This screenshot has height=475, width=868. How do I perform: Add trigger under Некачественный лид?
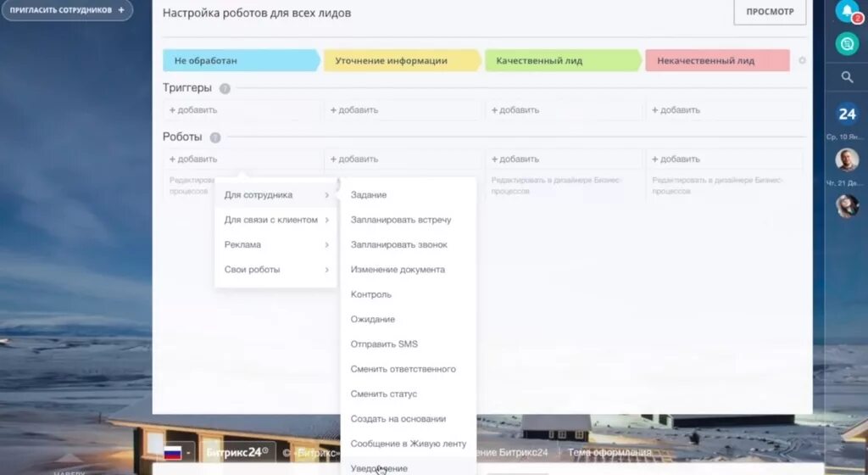[x=676, y=110]
